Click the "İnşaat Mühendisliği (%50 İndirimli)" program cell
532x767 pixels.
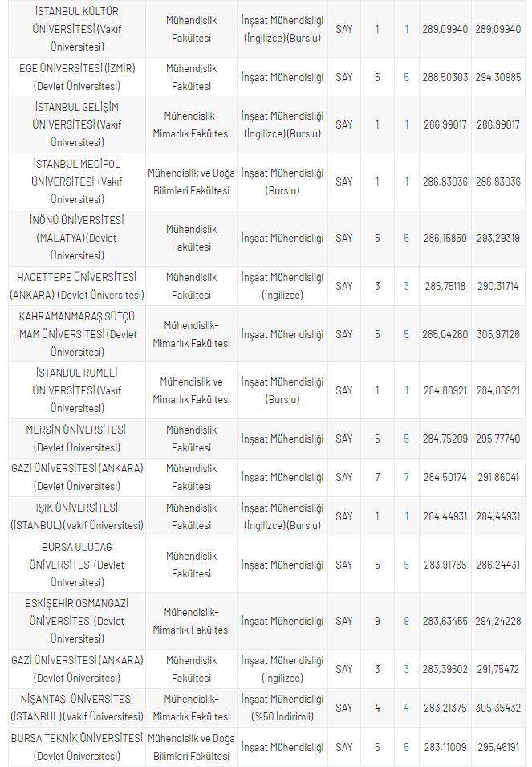pyautogui.click(x=282, y=708)
